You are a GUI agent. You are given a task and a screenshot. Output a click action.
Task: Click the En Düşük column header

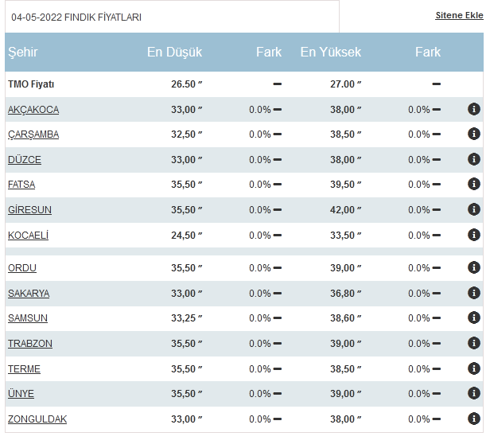point(174,53)
